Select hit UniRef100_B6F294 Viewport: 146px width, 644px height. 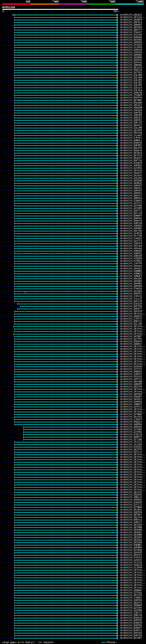pyautogui.click(x=131, y=306)
